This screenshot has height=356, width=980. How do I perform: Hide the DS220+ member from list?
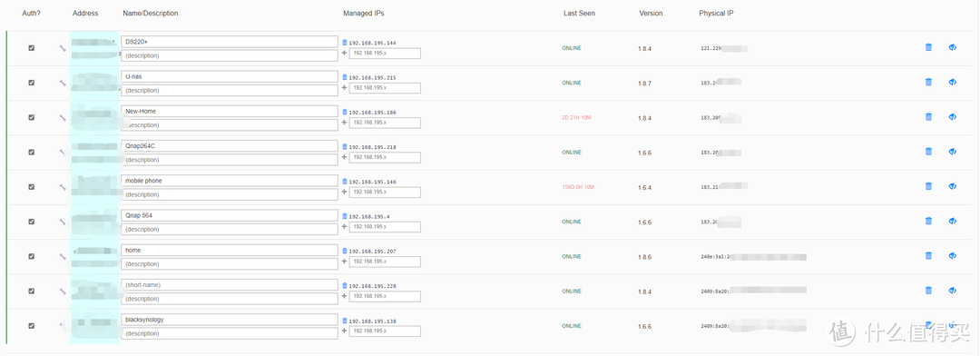click(953, 47)
